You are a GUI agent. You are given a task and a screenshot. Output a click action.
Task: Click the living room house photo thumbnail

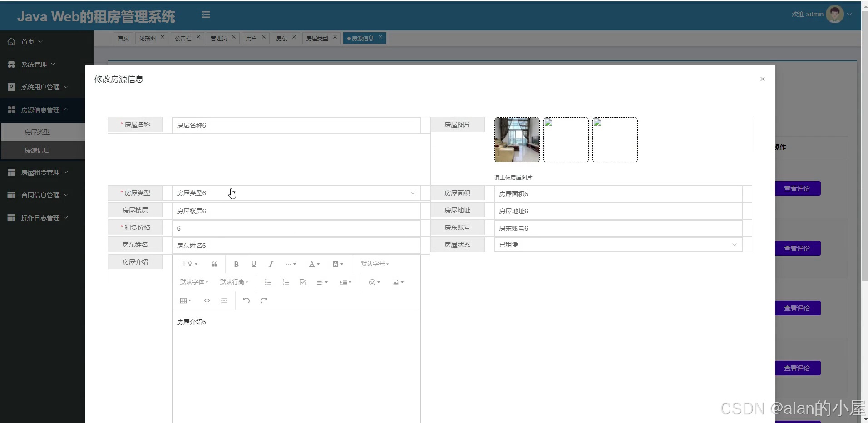click(517, 140)
